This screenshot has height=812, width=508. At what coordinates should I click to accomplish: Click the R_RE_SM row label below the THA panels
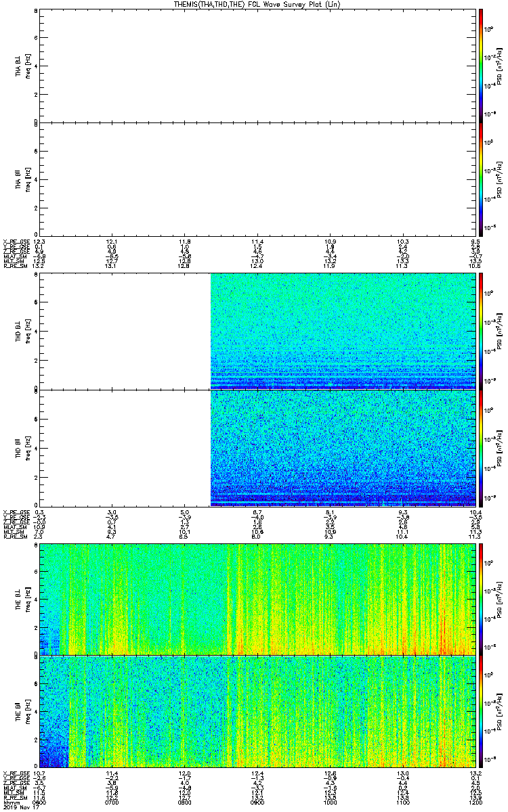(x=14, y=266)
